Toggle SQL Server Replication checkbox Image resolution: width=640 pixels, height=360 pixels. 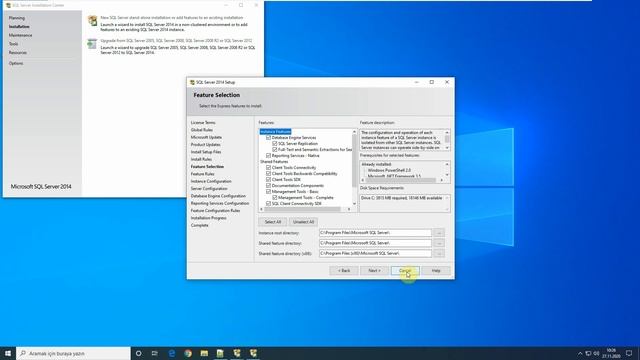point(275,144)
